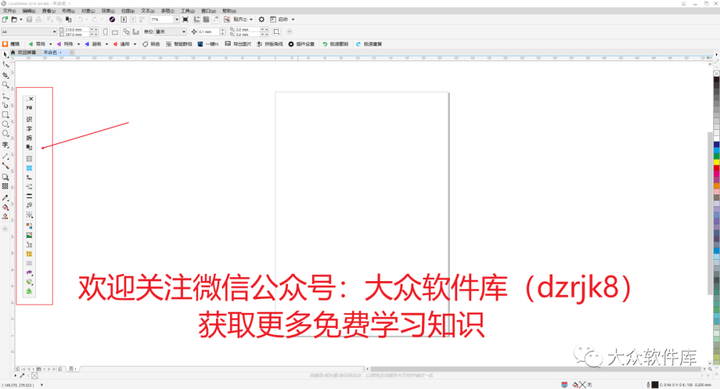Click the Undo arrow icon
The width and height of the screenshot is (720, 389).
click(x=80, y=19)
